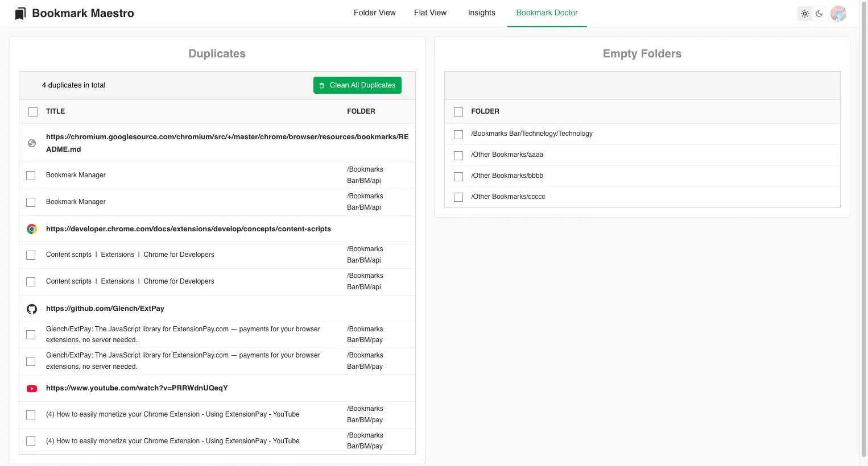This screenshot has height=466, width=868.
Task: Select the Bookmark Doctor tab
Action: (547, 13)
